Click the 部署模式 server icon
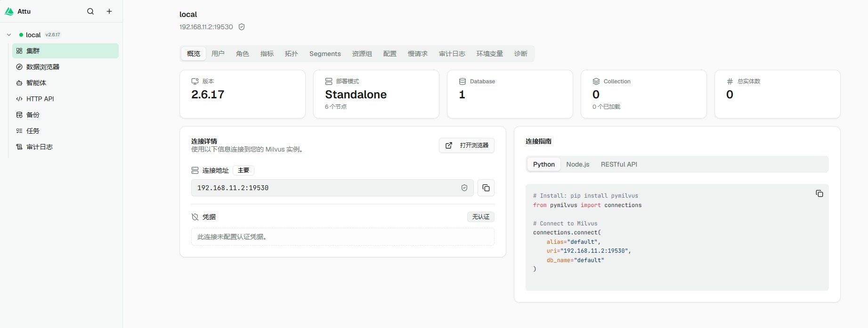868x328 pixels. coord(329,81)
